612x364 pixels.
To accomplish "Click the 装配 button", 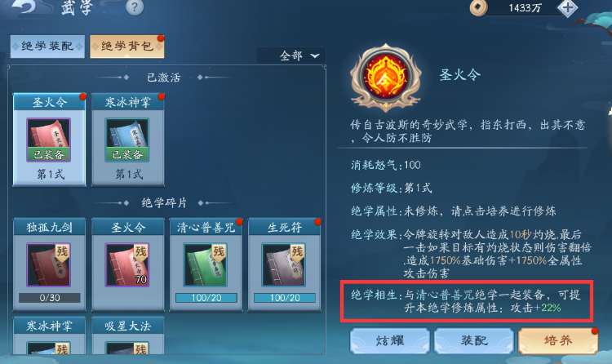I will pyautogui.click(x=474, y=340).
